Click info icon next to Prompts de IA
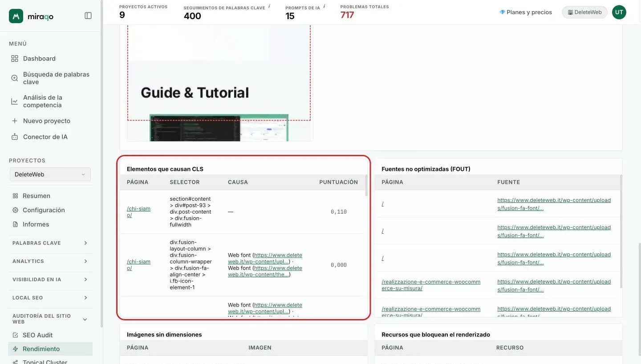The width and height of the screenshot is (641, 364). (324, 6)
